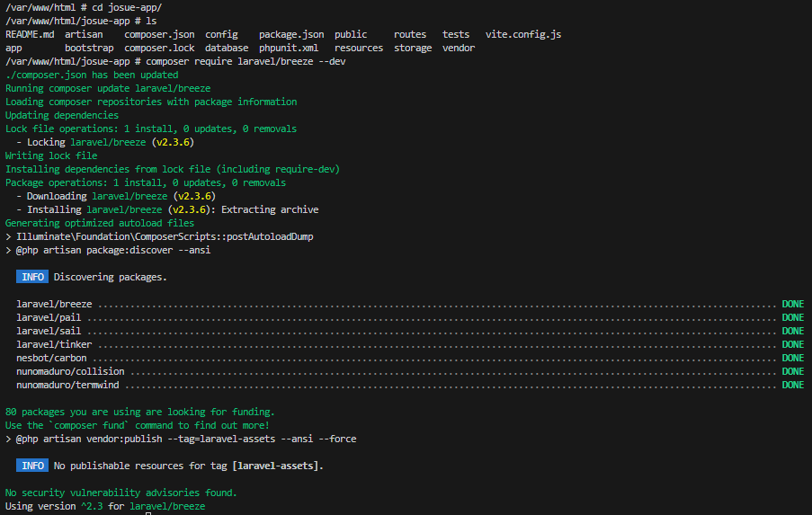This screenshot has width=812, height=515.
Task: Click 'Running composer update laravel/breeze' line
Action: [108, 88]
